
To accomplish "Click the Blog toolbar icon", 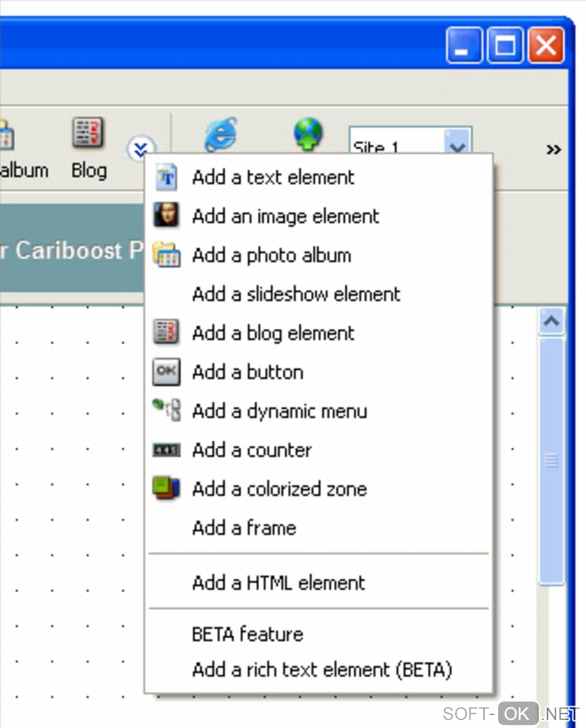I will 88,133.
